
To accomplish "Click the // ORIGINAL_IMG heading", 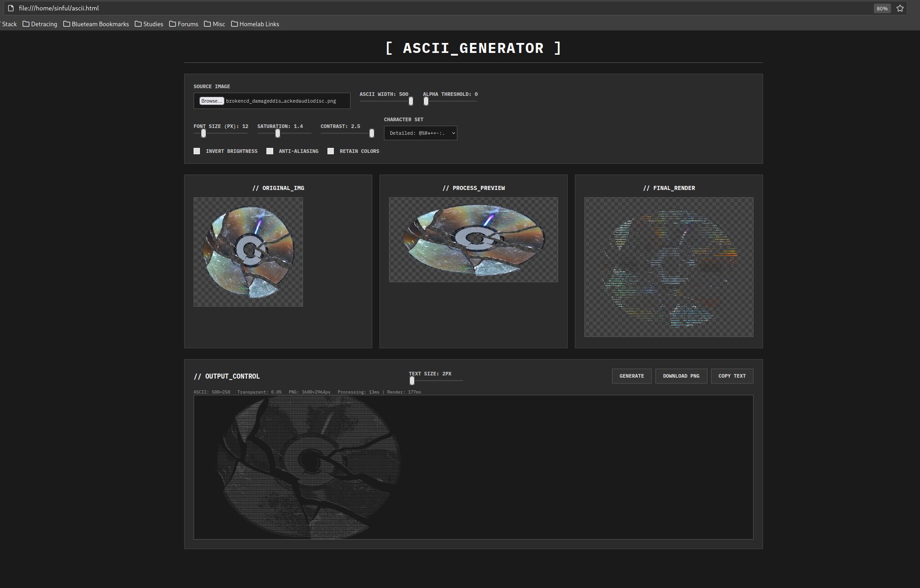I will tap(278, 188).
